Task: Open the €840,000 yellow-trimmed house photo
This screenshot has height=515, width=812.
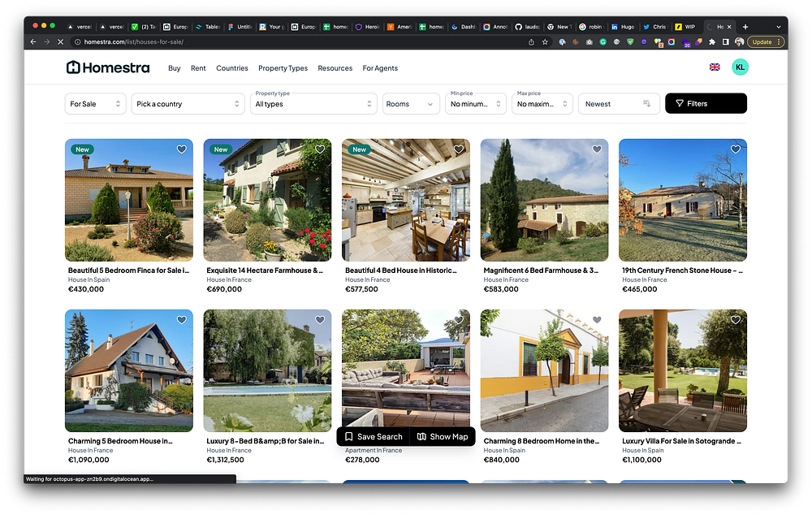Action: coord(544,371)
